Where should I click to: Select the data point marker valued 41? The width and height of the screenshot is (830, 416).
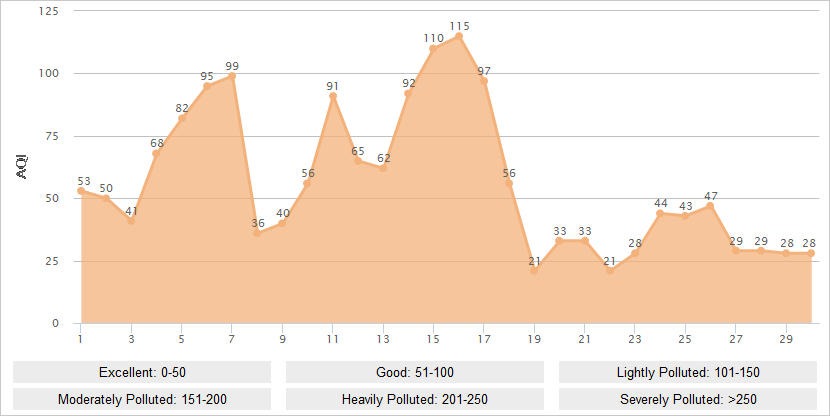click(131, 221)
